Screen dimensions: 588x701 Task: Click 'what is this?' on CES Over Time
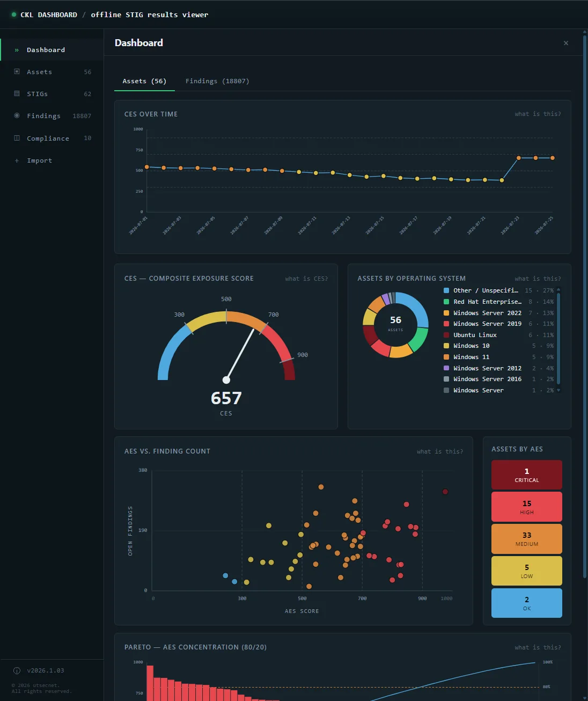pos(538,114)
